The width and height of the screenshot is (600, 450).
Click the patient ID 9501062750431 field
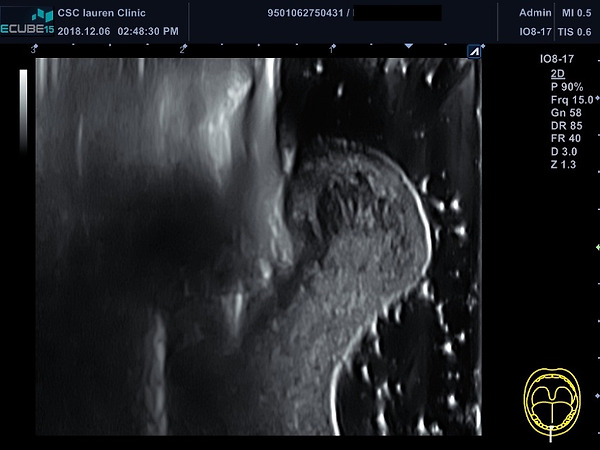coord(305,13)
